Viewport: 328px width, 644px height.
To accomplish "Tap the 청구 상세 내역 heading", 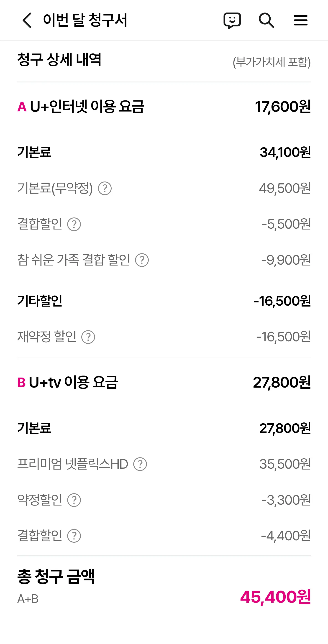I will pyautogui.click(x=59, y=60).
